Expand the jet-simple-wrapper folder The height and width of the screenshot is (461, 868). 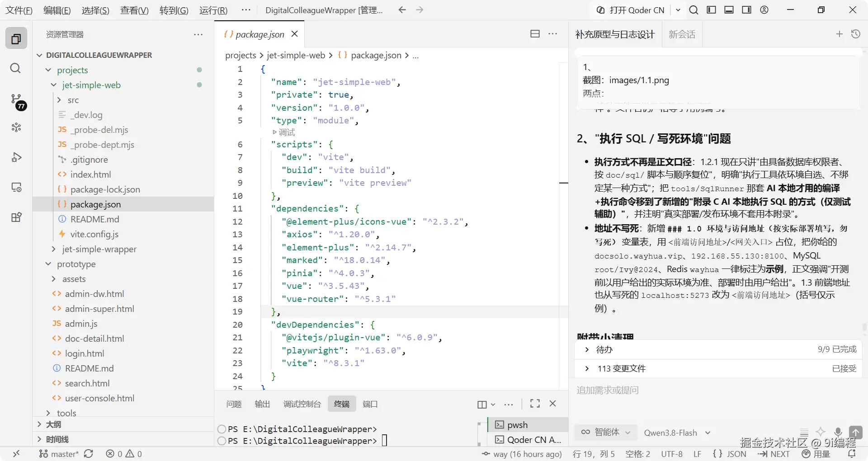54,249
